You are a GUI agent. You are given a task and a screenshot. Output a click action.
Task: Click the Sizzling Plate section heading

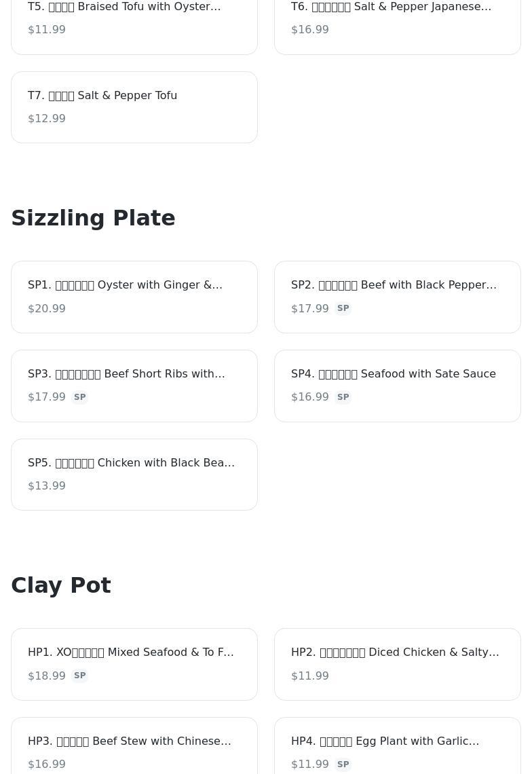click(93, 218)
